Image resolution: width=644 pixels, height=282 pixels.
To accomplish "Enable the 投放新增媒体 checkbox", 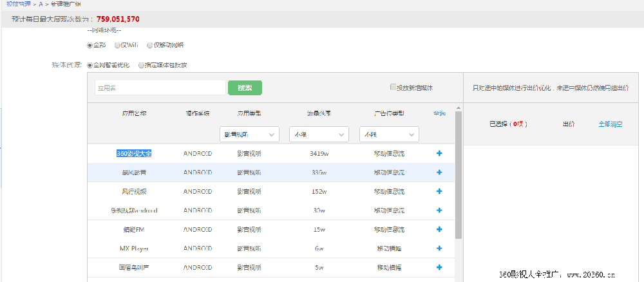I will [x=393, y=88].
